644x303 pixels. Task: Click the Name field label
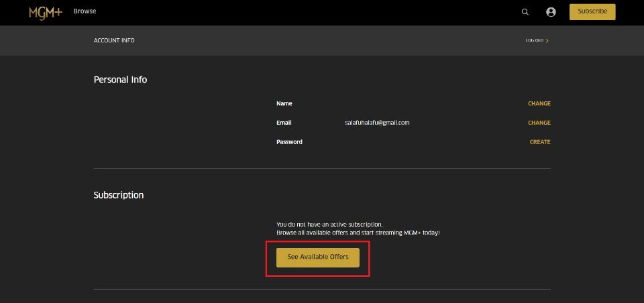(x=284, y=103)
